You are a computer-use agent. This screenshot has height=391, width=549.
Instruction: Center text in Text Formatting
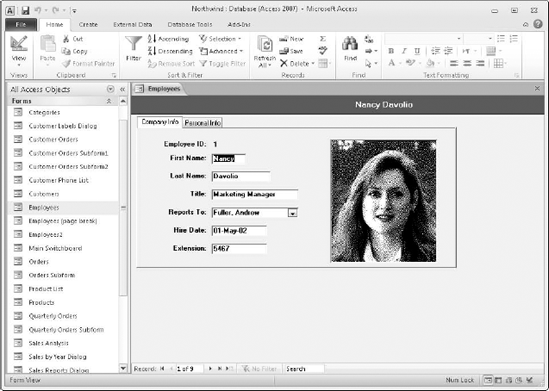(467, 63)
